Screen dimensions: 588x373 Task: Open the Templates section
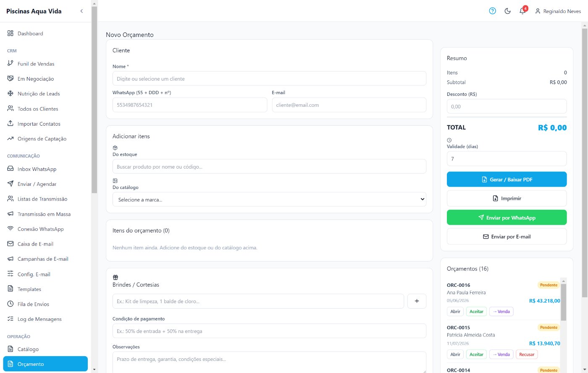point(45,289)
